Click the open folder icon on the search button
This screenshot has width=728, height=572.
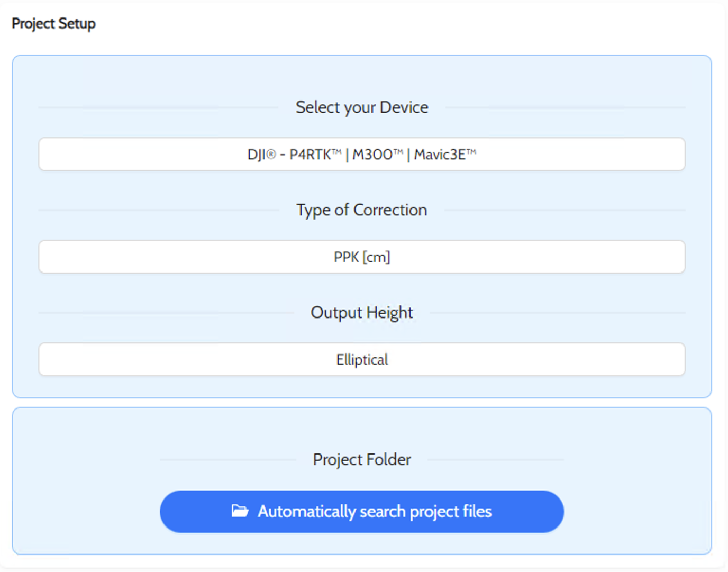point(240,511)
